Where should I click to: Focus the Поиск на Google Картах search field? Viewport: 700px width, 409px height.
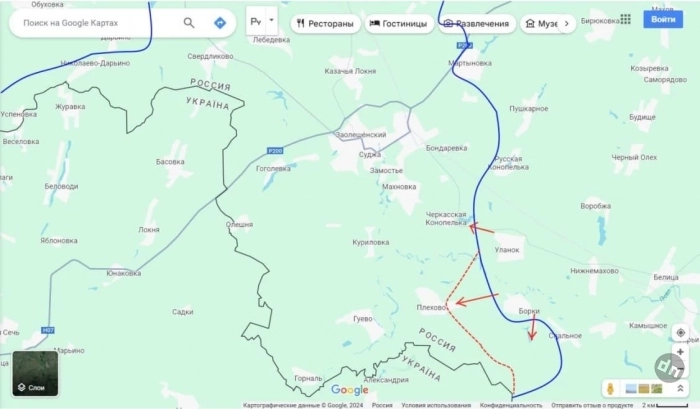96,23
